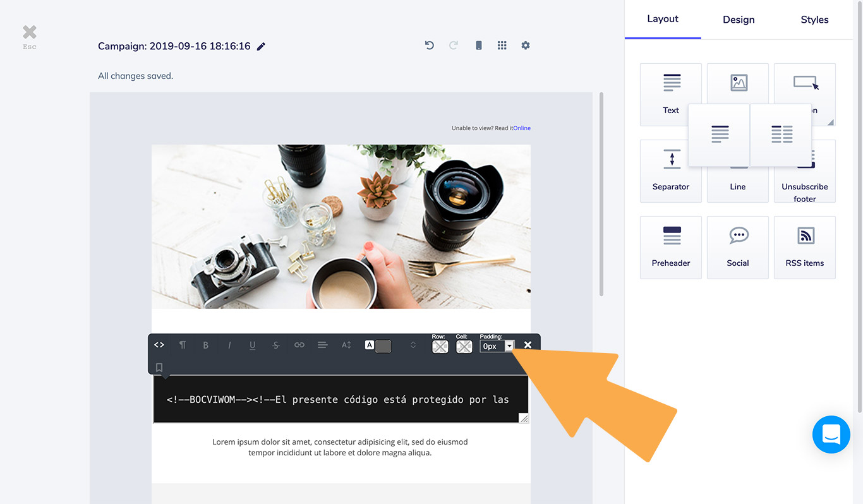
Task: Select the Lorem ipsum paragraph text
Action: pos(340,447)
